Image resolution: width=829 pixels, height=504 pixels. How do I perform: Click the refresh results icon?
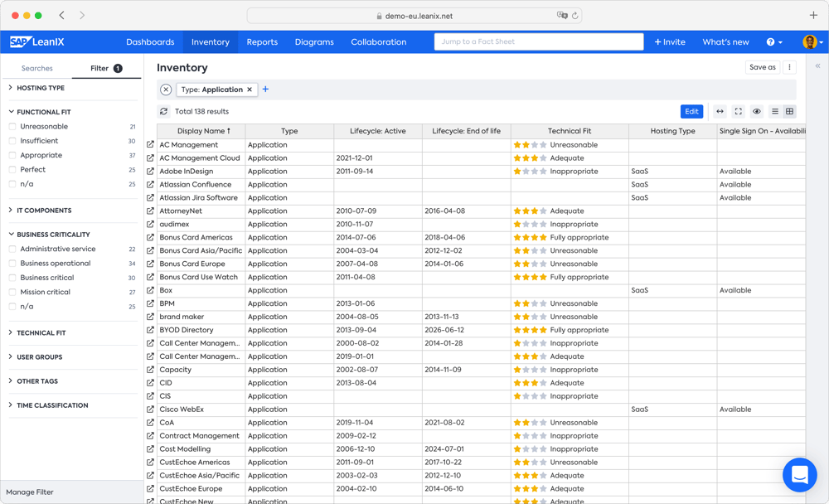(x=164, y=112)
